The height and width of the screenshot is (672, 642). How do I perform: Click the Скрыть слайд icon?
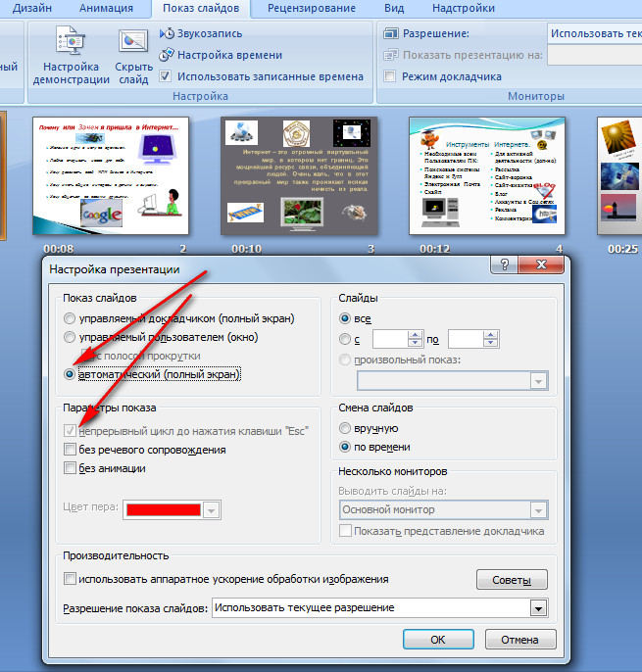133,41
